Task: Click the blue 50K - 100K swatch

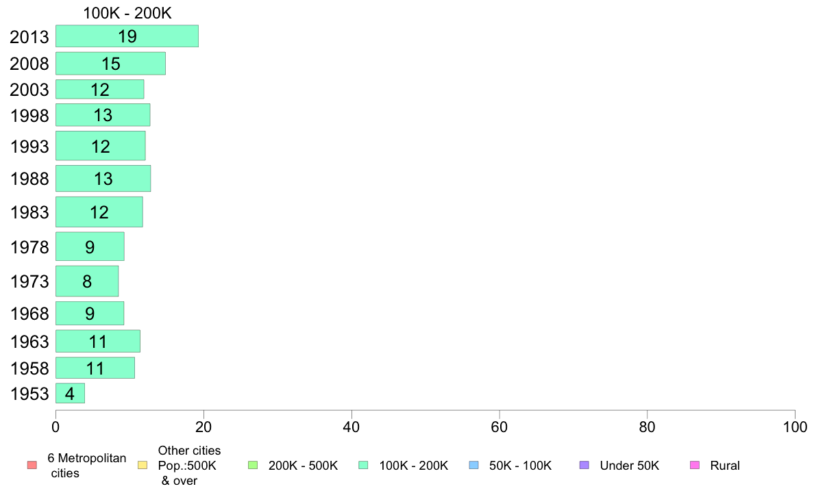Action: tap(473, 465)
